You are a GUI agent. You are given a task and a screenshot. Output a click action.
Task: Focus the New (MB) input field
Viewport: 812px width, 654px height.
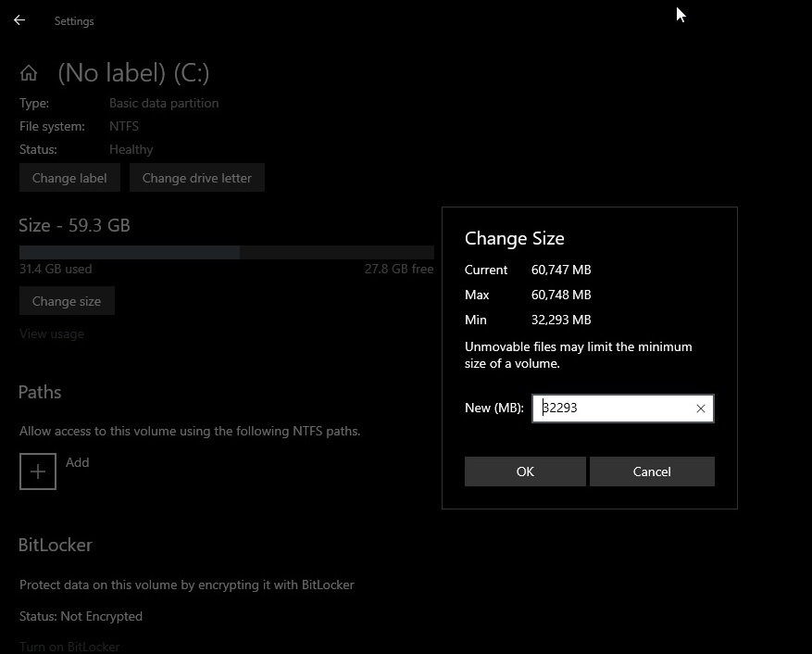[x=611, y=408]
